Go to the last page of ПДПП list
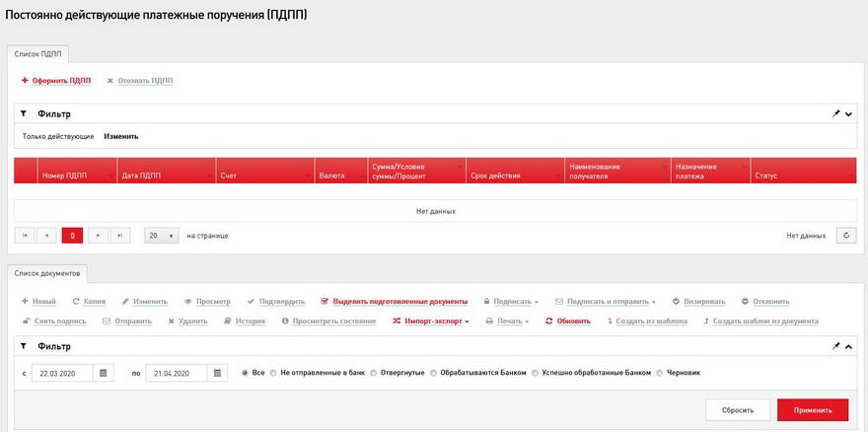This screenshot has width=868, height=432. tap(120, 236)
